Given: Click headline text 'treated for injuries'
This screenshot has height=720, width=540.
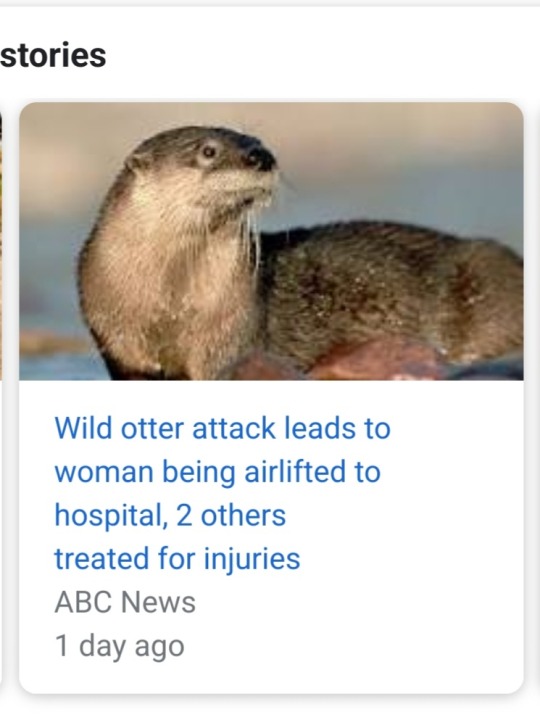Looking at the screenshot, I should pyautogui.click(x=177, y=559).
